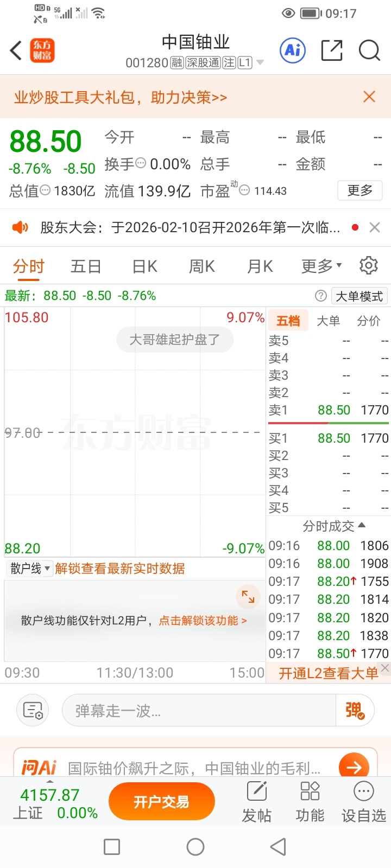Tap the 深股通 tag
The width and height of the screenshot is (391, 868).
(x=203, y=63)
